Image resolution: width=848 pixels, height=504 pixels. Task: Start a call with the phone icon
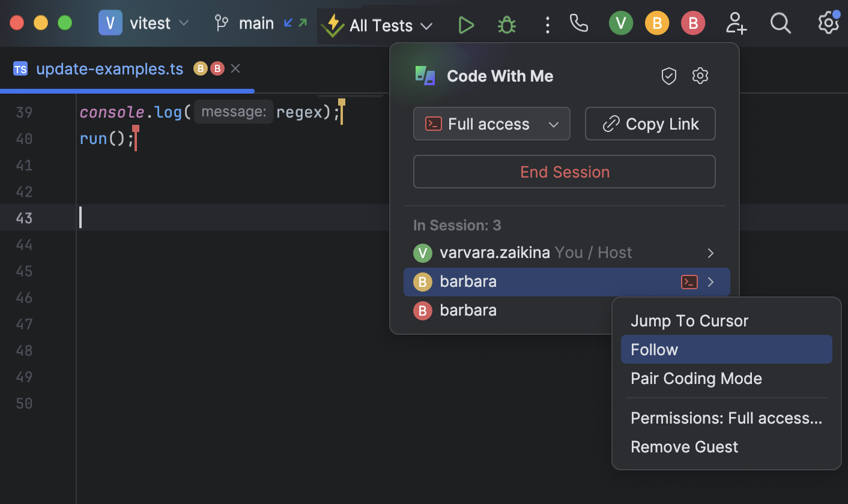coord(578,24)
